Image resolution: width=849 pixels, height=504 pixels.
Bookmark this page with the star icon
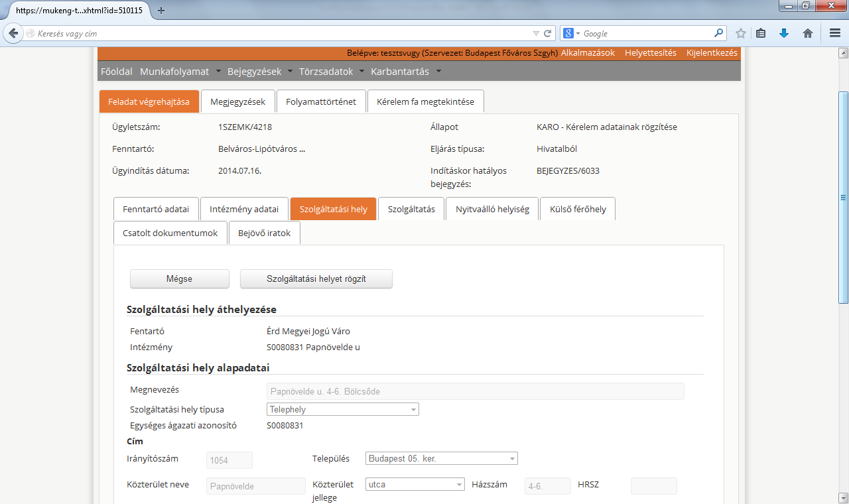[741, 33]
